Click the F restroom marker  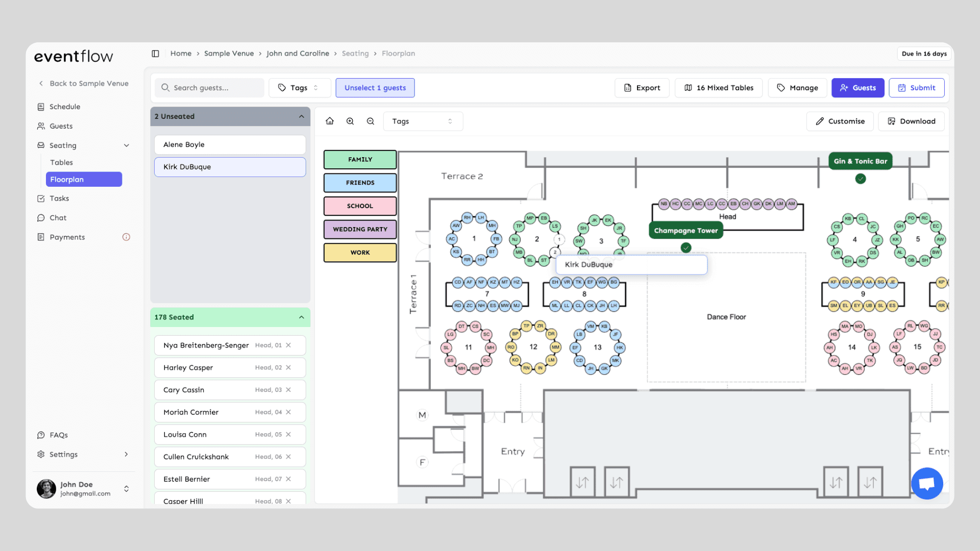point(422,462)
